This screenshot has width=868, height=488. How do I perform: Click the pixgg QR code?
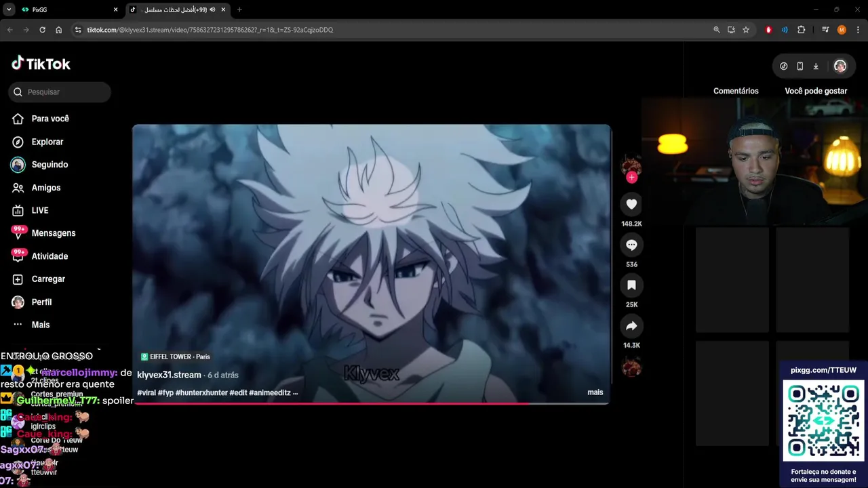824,421
